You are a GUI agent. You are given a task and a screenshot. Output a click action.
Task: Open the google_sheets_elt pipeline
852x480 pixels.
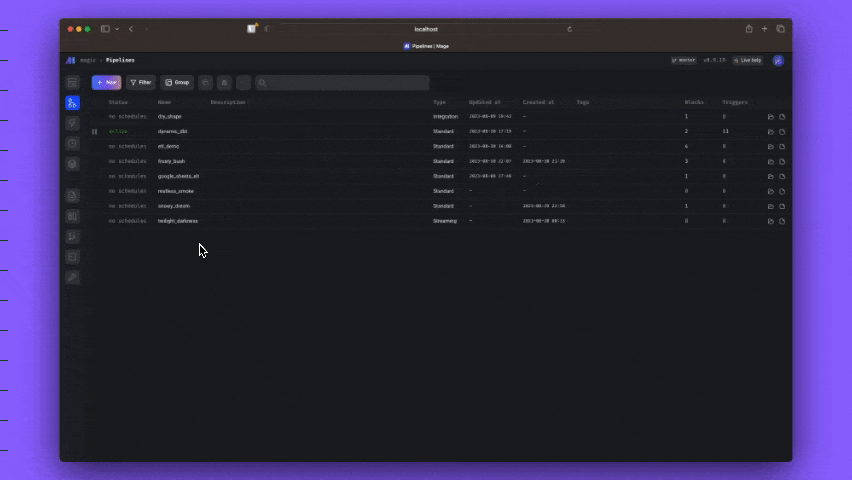point(178,176)
